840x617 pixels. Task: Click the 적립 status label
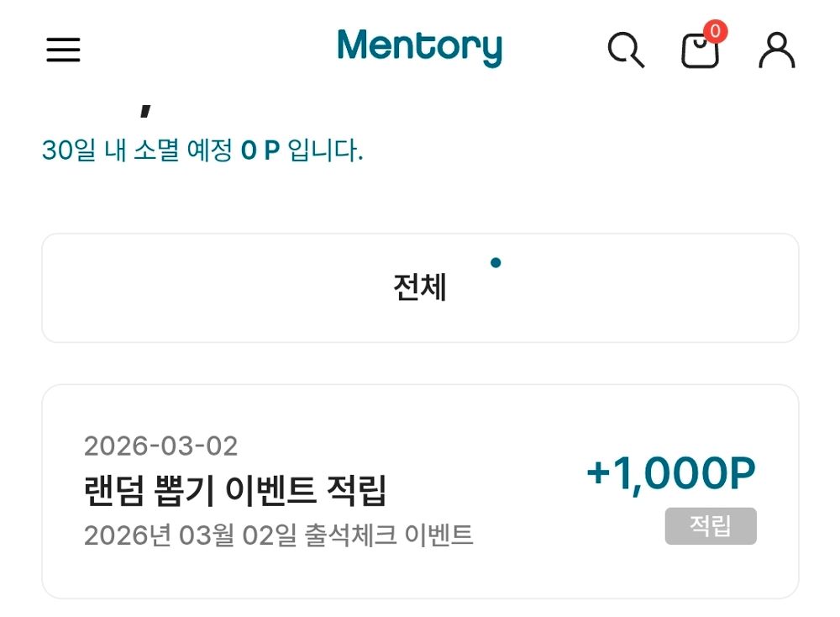(x=711, y=526)
